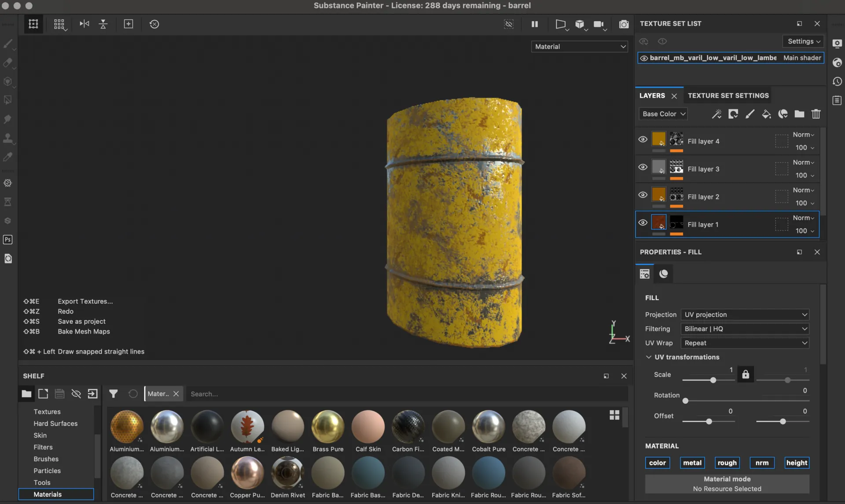Click the Rotation slider handle
Image resolution: width=845 pixels, height=504 pixels.
(685, 401)
